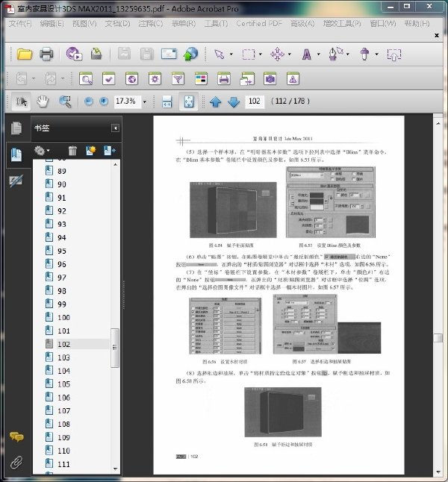Open the Comments panel speech bubble icon
The image size is (448, 482).
click(16, 436)
